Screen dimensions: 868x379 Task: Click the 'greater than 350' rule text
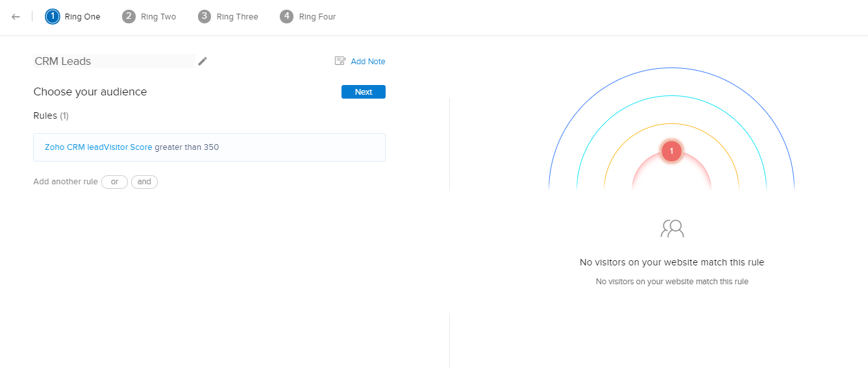pyautogui.click(x=187, y=147)
